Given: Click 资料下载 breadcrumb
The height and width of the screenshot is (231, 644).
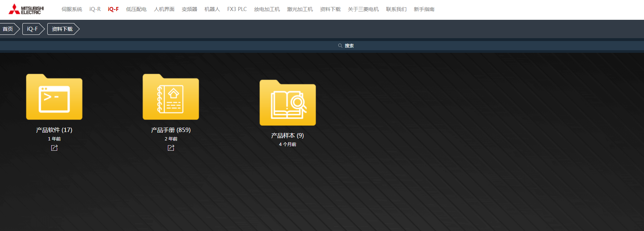Looking at the screenshot, I should click(x=62, y=29).
